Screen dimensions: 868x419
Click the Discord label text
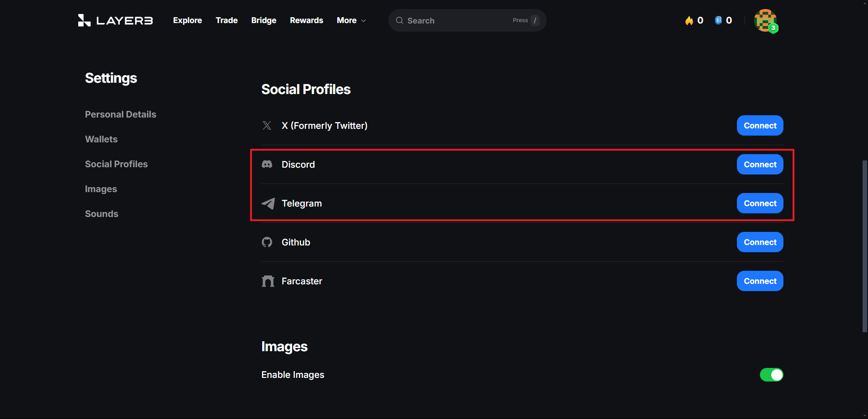[x=298, y=165]
